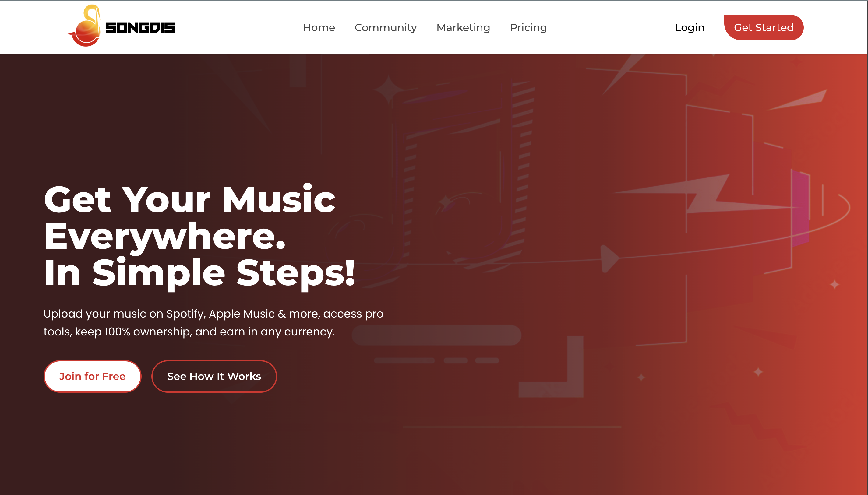Select the Join for Free button
The height and width of the screenshot is (495, 868).
coord(92,376)
